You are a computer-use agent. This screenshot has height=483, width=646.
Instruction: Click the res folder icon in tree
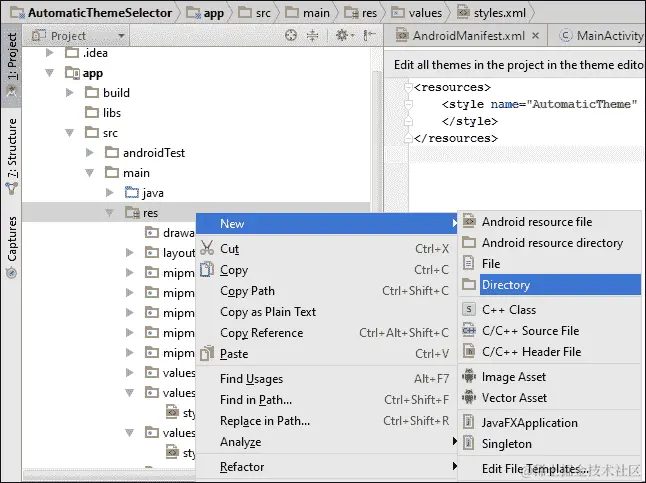(132, 213)
